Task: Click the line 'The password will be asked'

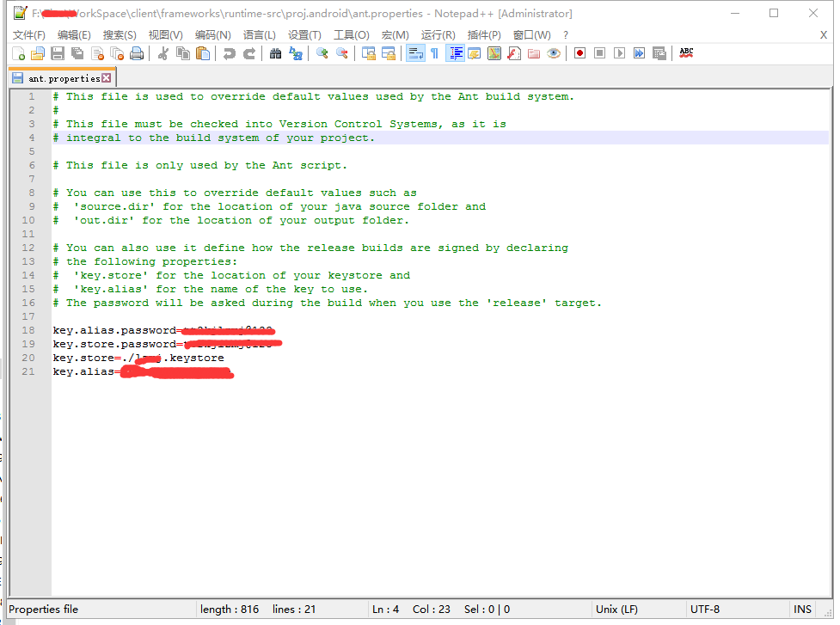Action: coord(327,303)
